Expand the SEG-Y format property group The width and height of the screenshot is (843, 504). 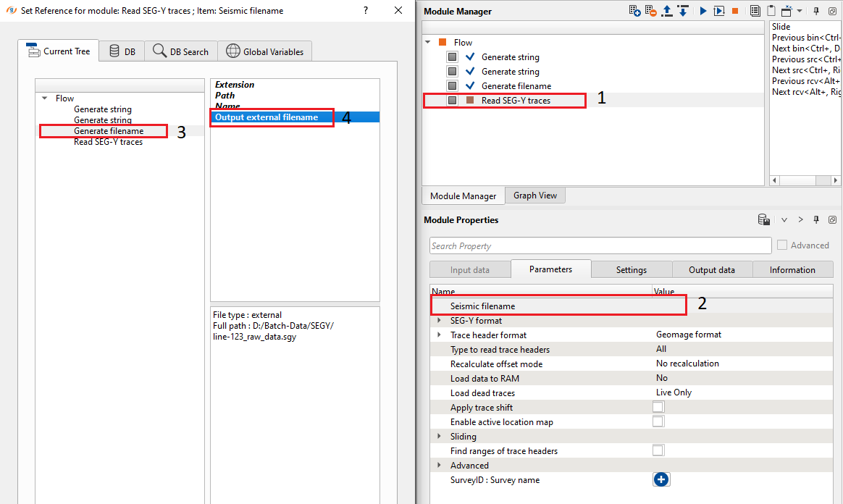(x=440, y=320)
